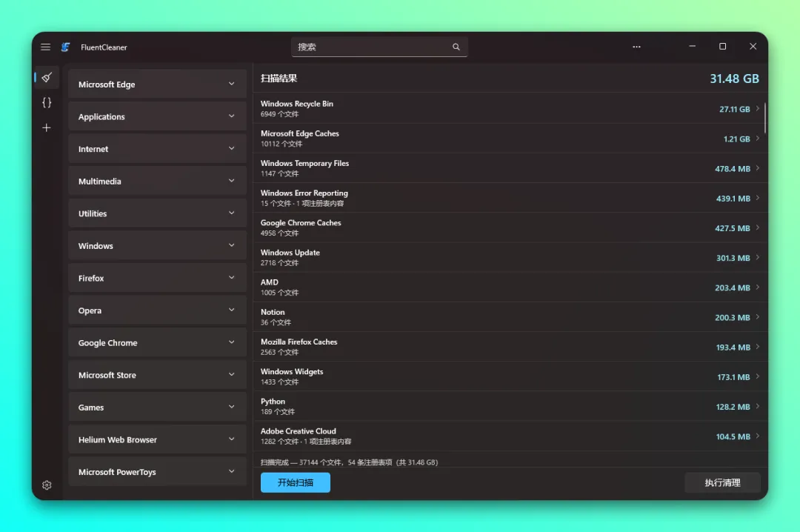This screenshot has width=800, height=532.
Task: Select the Windows Update row title
Action: [x=290, y=253]
